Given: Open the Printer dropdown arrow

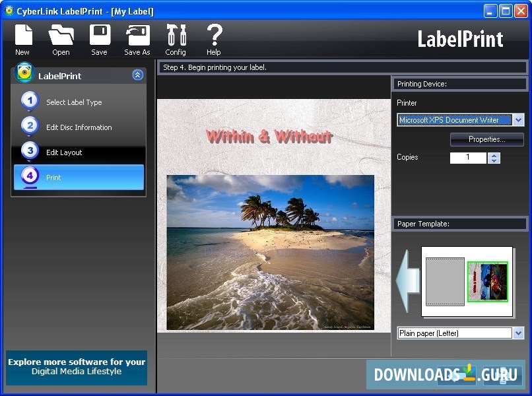Looking at the screenshot, I should (518, 119).
